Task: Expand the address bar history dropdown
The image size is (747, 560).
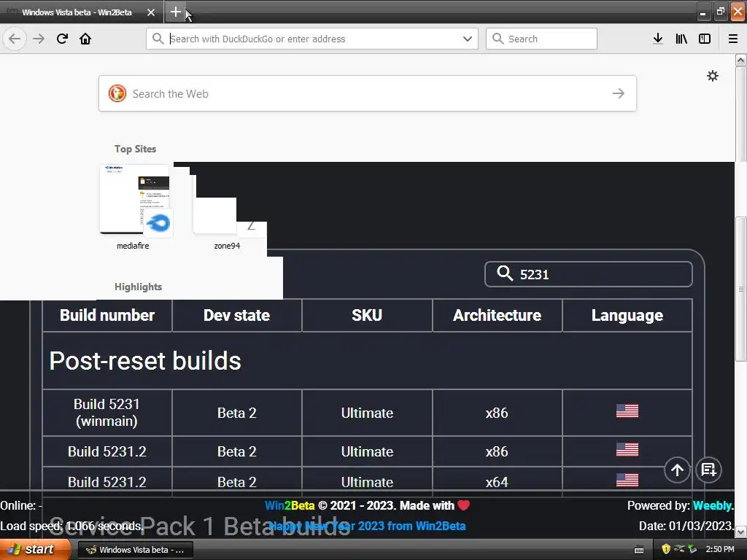Action: 468,39
